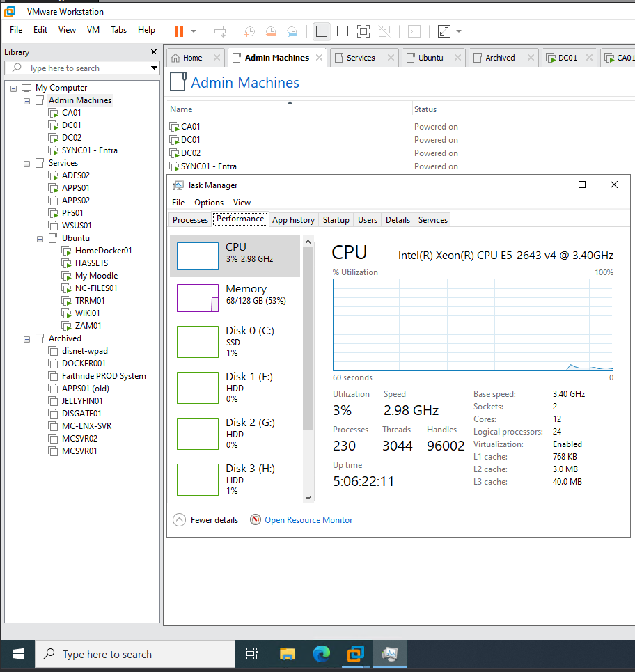Viewport: 635px width, 672px height.
Task: Click the orange Suspend VM pause icon
Action: (179, 31)
